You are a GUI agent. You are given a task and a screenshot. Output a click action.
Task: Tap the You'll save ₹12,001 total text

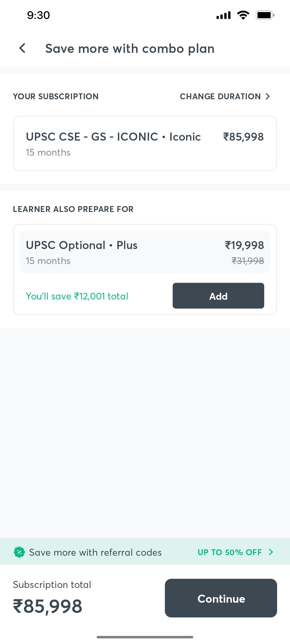click(77, 296)
